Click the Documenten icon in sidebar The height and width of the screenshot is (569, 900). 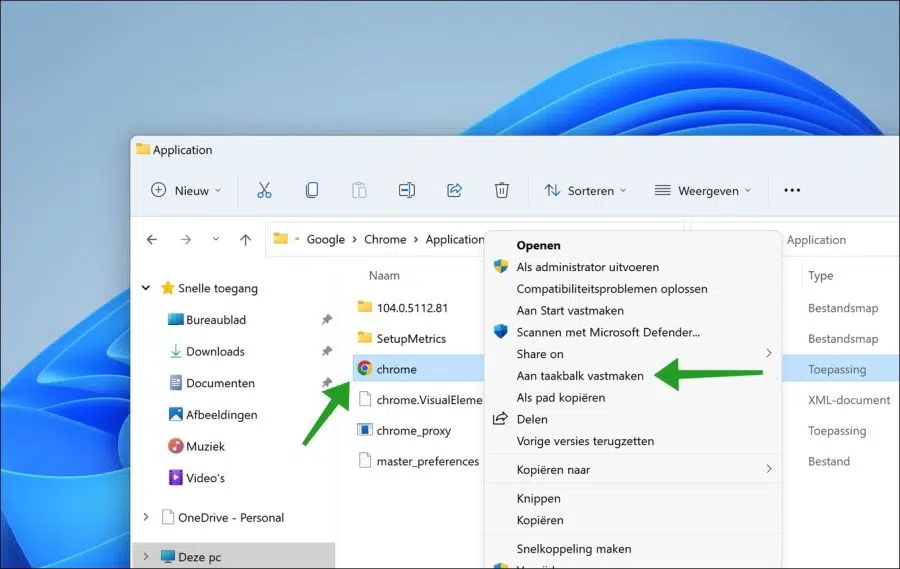pos(176,382)
